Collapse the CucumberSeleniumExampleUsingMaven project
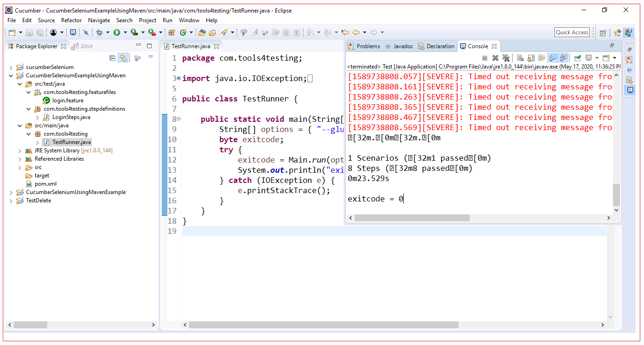644x345 pixels. point(11,75)
